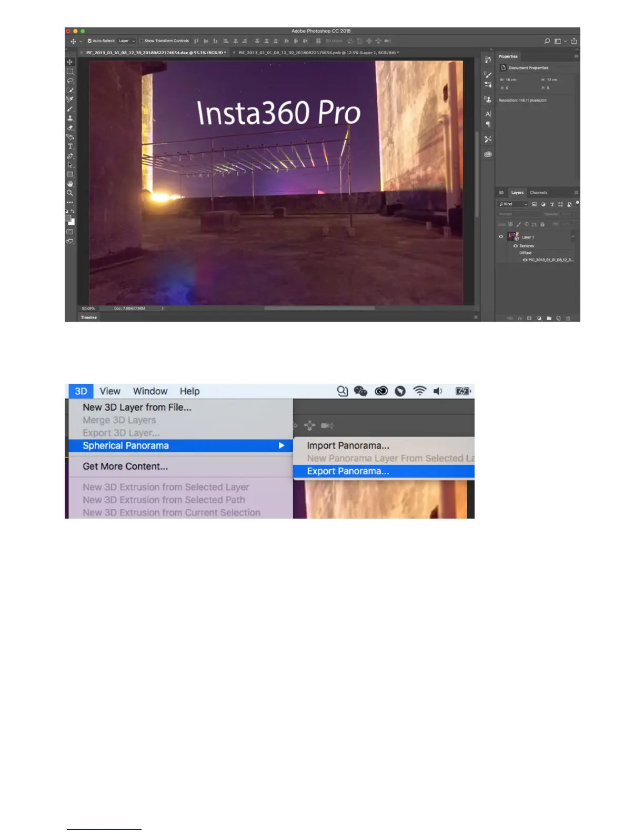Toggle the Auto-Select checkbox
This screenshot has height=834, width=644.
point(89,41)
